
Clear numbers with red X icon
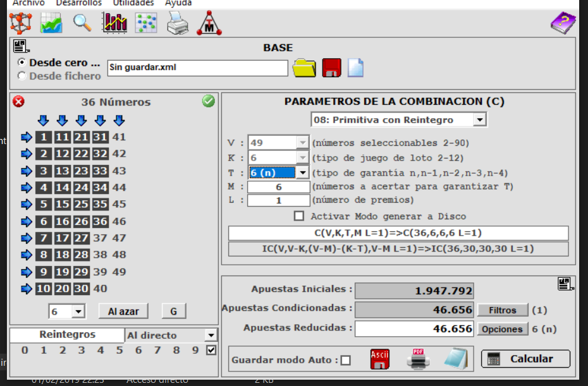[18, 102]
